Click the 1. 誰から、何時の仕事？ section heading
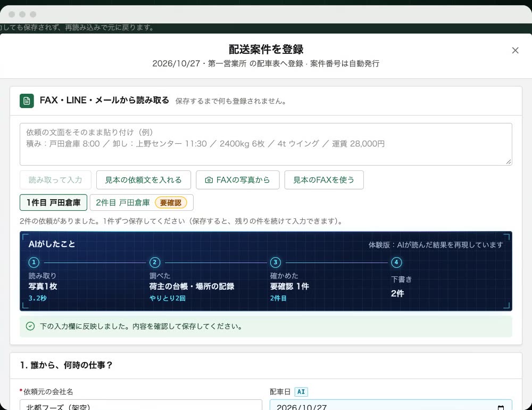 coord(66,365)
